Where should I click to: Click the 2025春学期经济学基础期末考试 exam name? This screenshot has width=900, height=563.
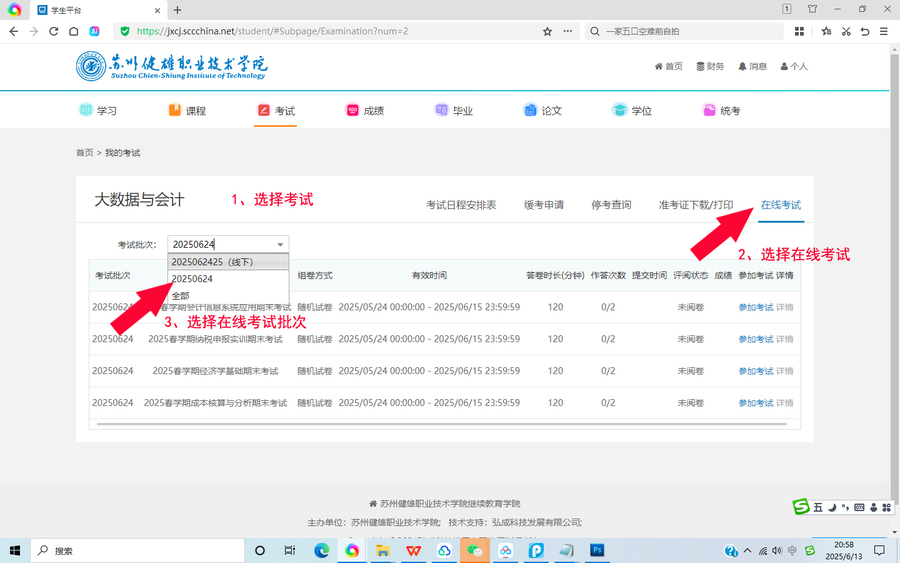click(x=215, y=371)
